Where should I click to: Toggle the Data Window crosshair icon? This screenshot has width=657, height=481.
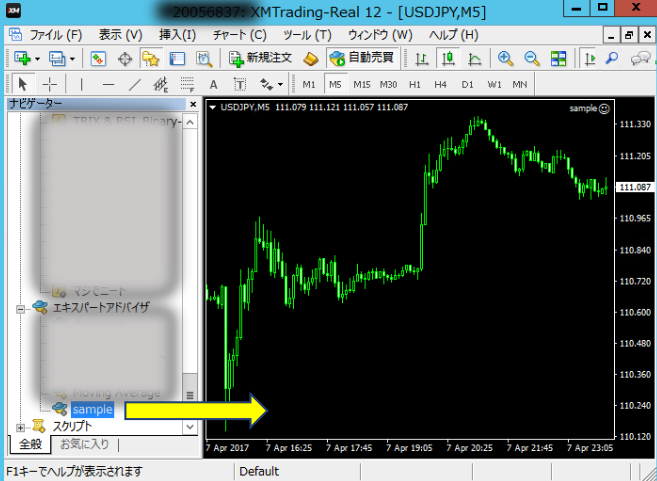tap(125, 59)
